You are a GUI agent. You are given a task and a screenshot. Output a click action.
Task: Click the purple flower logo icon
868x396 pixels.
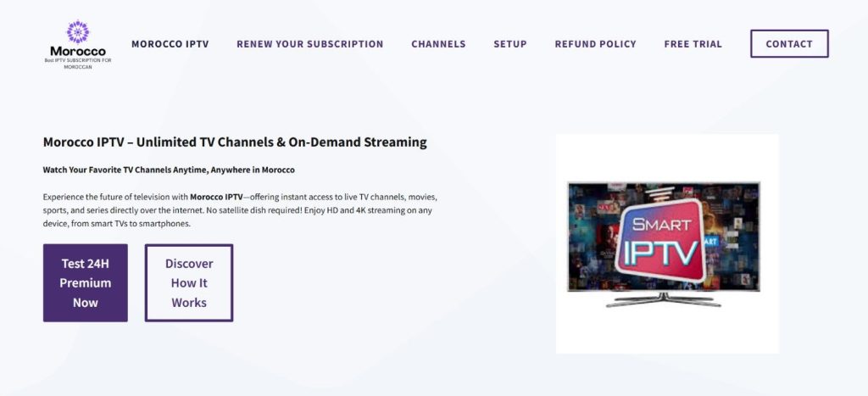click(78, 32)
